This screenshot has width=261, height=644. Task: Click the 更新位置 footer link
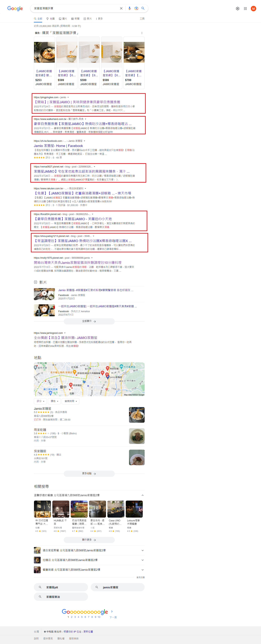(x=88, y=631)
